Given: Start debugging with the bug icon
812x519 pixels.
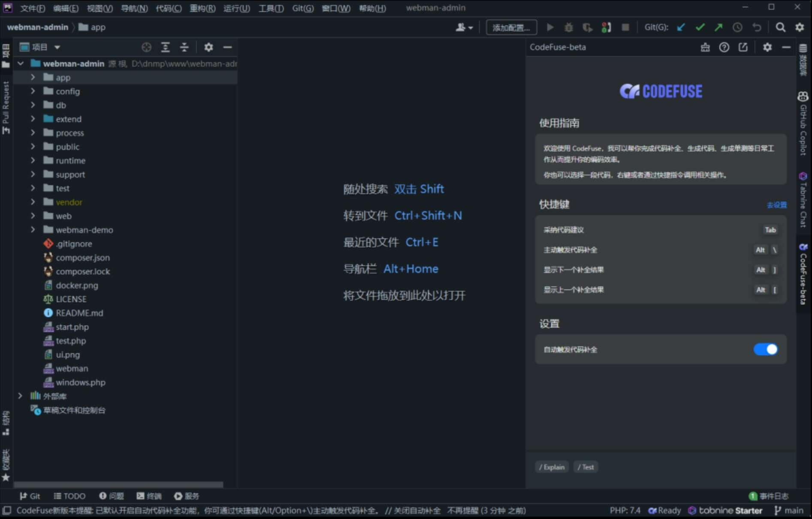Looking at the screenshot, I should 569,27.
